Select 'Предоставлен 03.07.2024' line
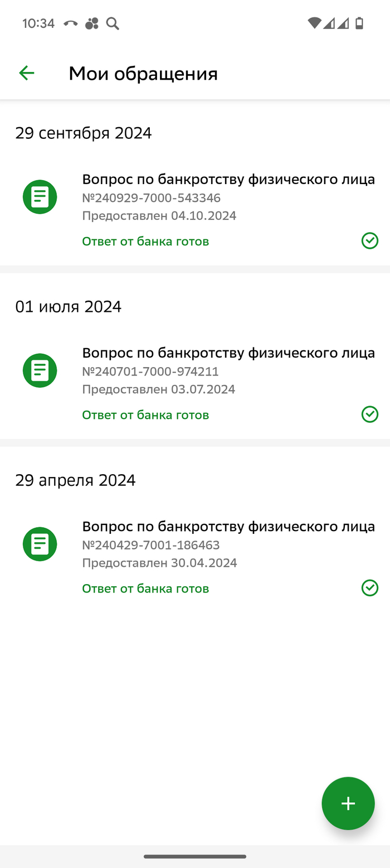This screenshot has height=868, width=390. point(159,389)
